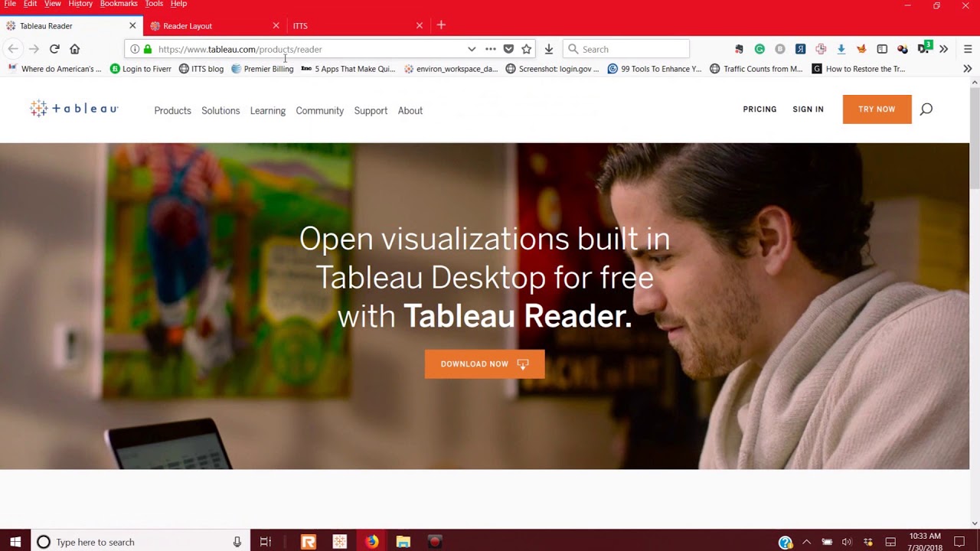Open the Traffic Counts bookmark
The image size is (980, 551).
tap(756, 69)
